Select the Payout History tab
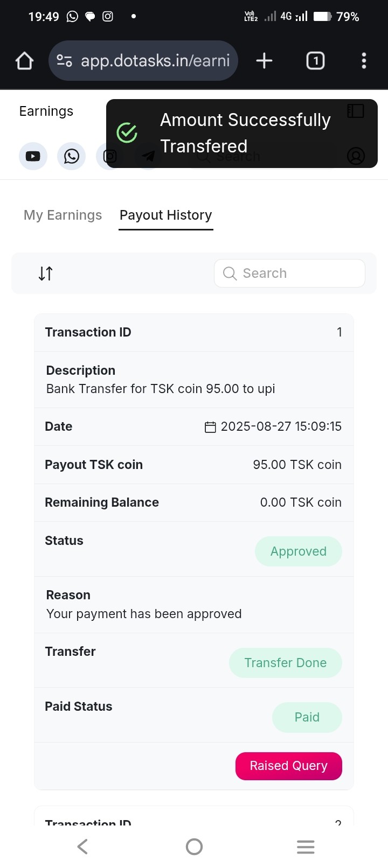 point(166,215)
